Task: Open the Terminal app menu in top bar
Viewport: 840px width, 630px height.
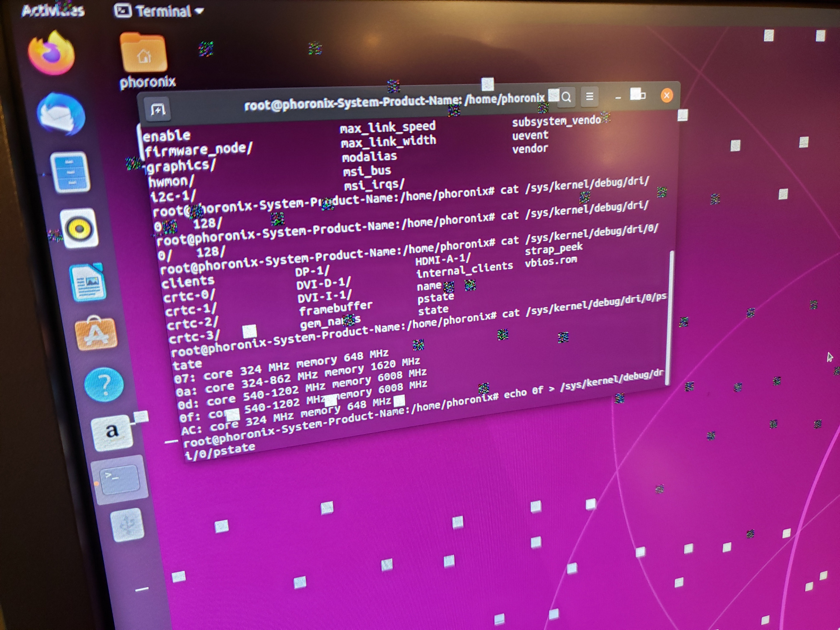Action: point(159,11)
